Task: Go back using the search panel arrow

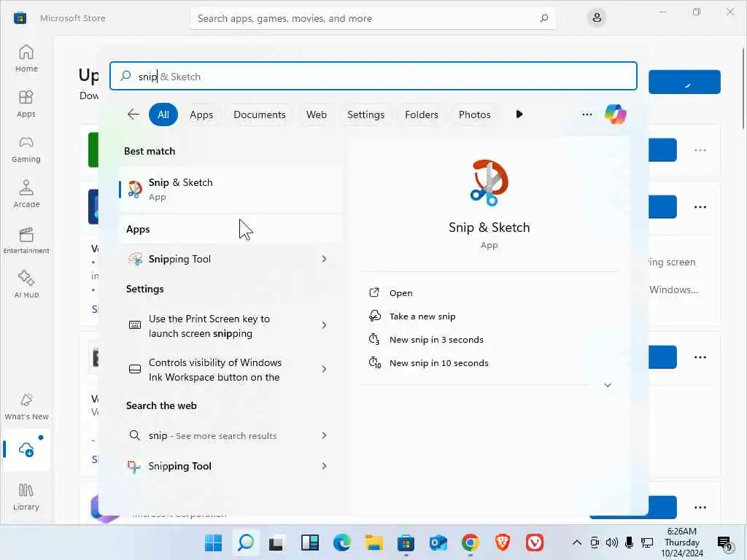Action: (x=133, y=114)
